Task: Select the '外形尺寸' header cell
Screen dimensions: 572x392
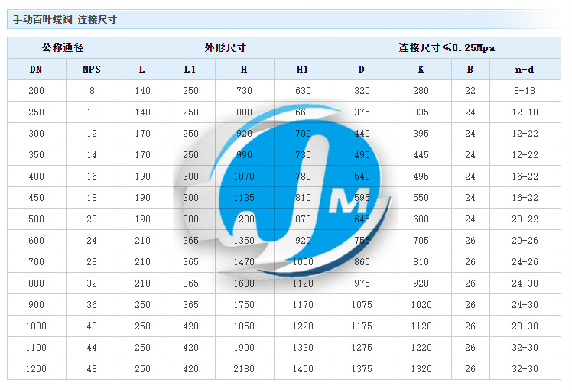Action: (226, 47)
